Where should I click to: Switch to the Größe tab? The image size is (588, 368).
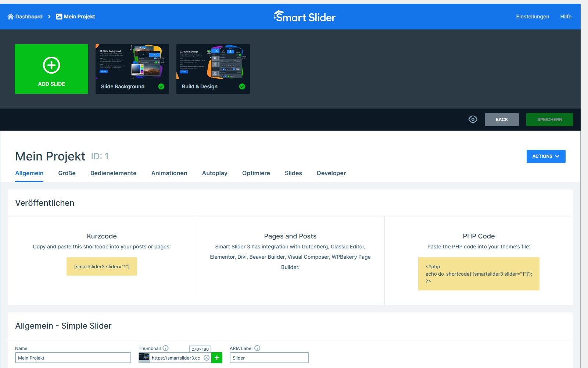pos(67,173)
